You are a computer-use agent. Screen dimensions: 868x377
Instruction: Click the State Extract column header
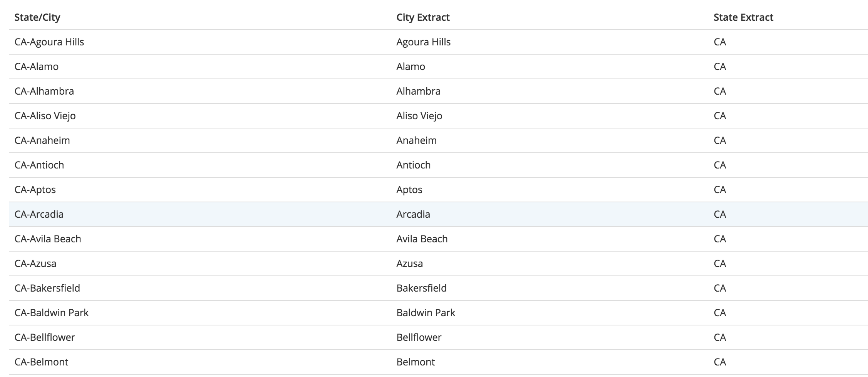tap(743, 17)
